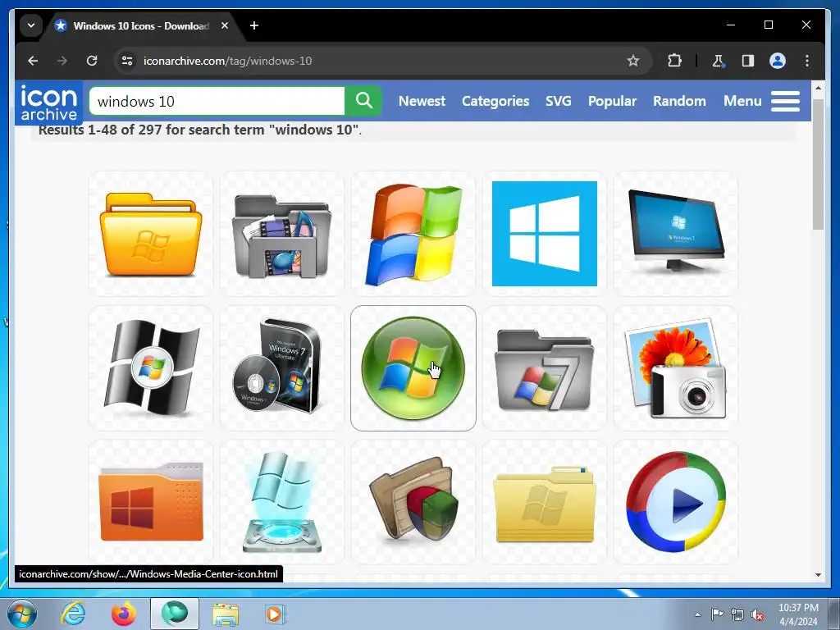This screenshot has width=840, height=630.
Task: Launch Firefox from the taskbar
Action: coord(124,614)
